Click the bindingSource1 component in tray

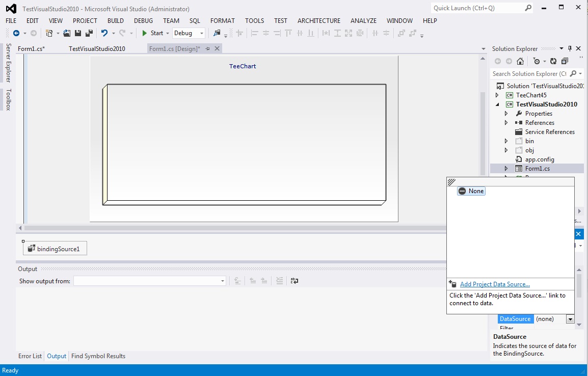tap(55, 249)
